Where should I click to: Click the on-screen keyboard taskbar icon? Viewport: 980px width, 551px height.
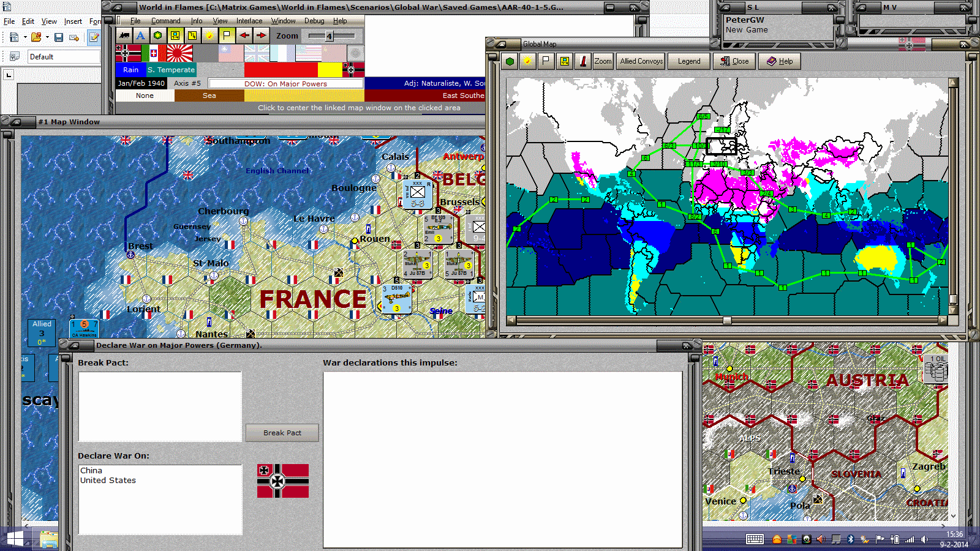tap(755, 539)
